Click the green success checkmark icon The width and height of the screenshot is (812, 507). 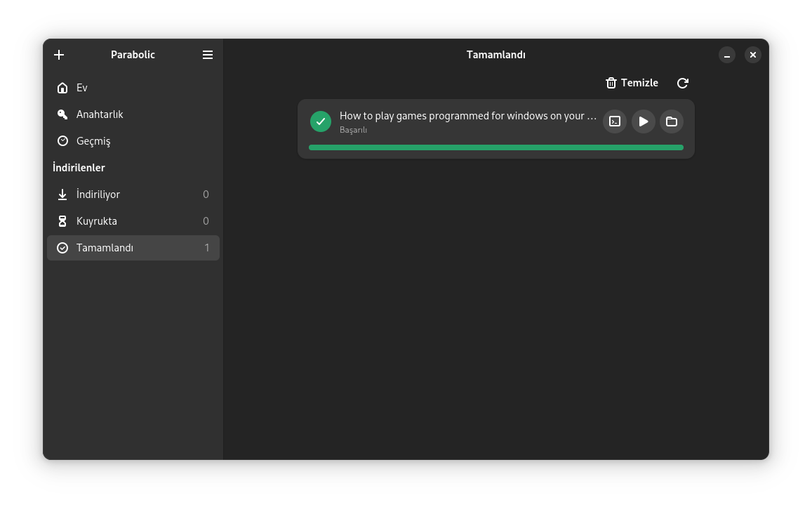(x=321, y=121)
